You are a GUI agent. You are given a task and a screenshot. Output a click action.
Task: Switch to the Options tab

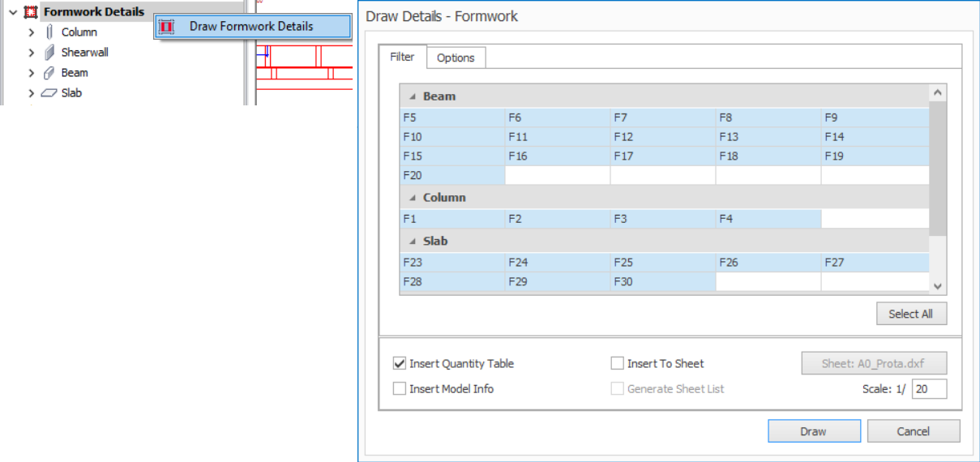[456, 58]
